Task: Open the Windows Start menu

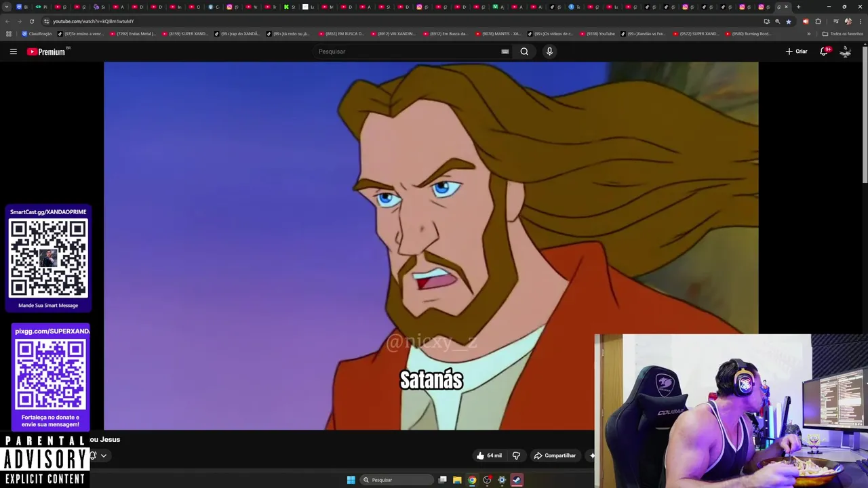Action: [x=351, y=480]
